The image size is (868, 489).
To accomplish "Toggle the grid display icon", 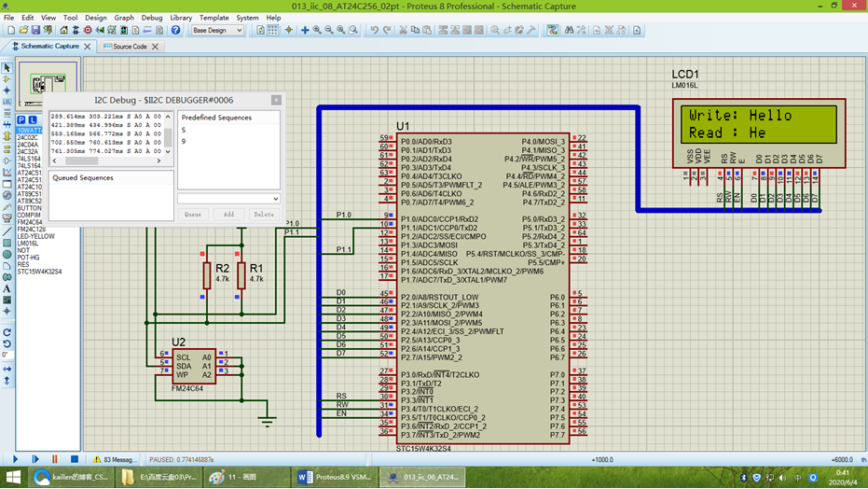I will (x=273, y=31).
